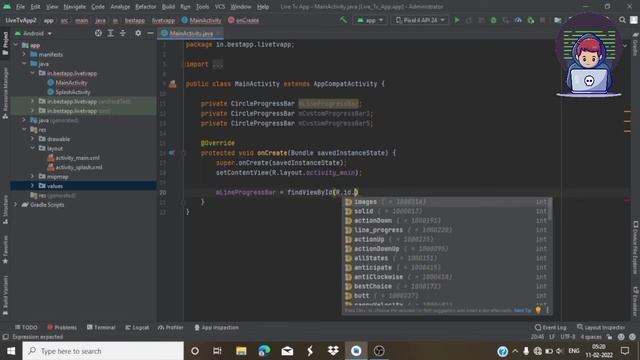Screen dimensions: 640x360
Task: Open File Explorer from taskbar
Action: [241, 351]
